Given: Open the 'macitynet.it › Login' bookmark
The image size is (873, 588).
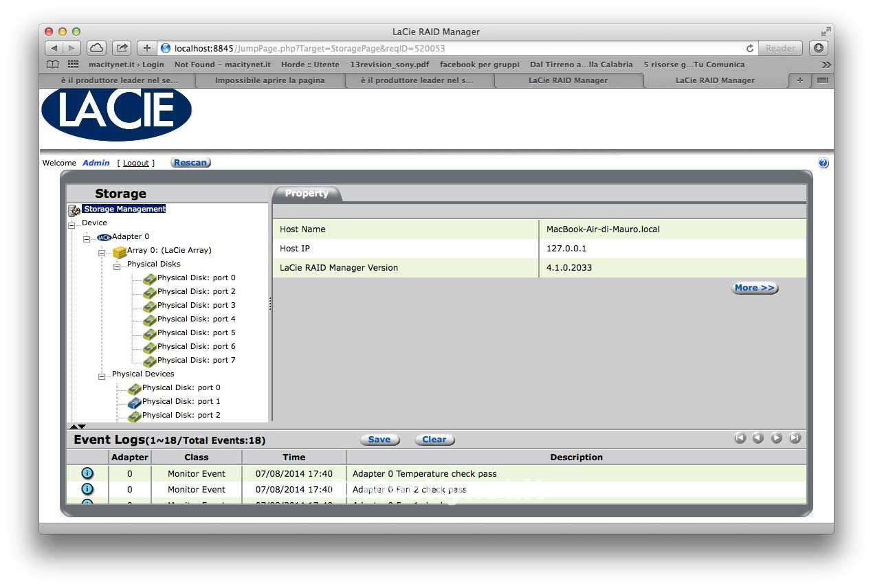Looking at the screenshot, I should tap(126, 65).
